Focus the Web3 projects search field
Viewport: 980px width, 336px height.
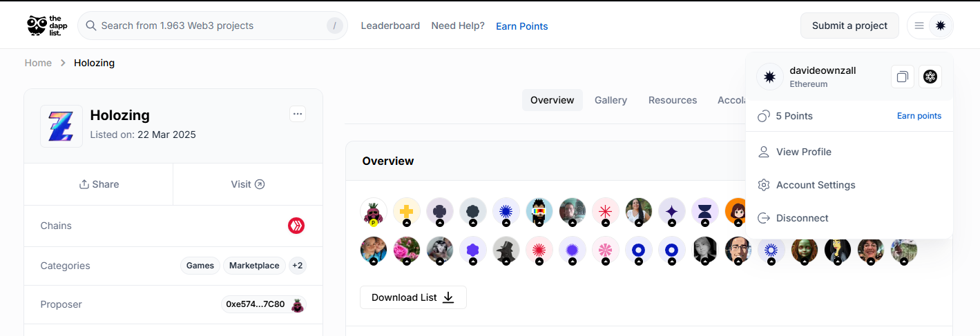[x=213, y=26]
